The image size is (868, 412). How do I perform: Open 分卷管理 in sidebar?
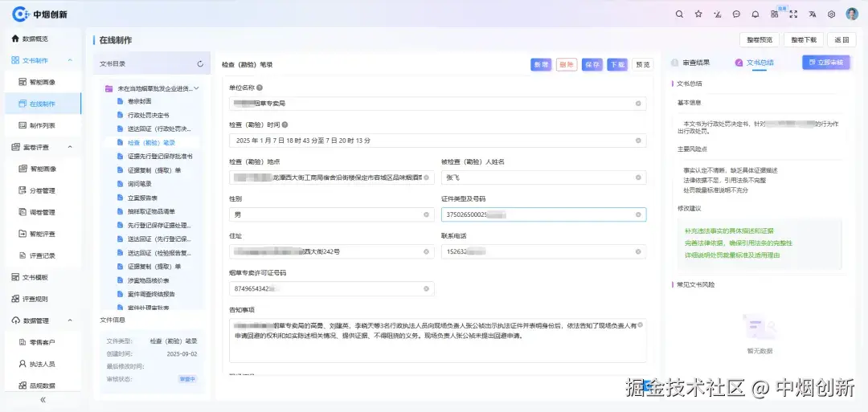pyautogui.click(x=43, y=191)
